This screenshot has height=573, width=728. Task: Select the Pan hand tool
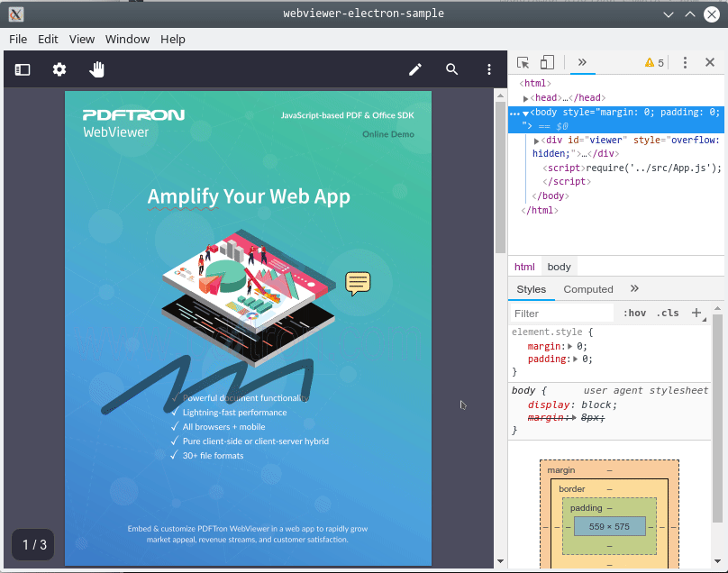pos(96,69)
